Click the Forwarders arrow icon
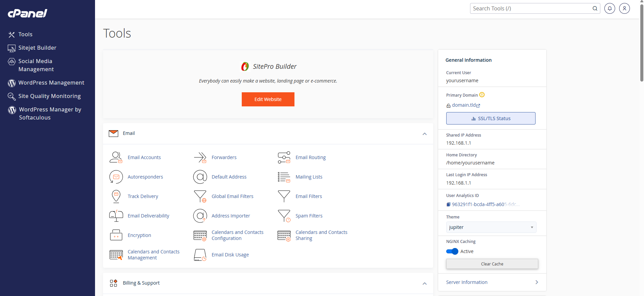Screen dimensions: 644x296 point(200,157)
